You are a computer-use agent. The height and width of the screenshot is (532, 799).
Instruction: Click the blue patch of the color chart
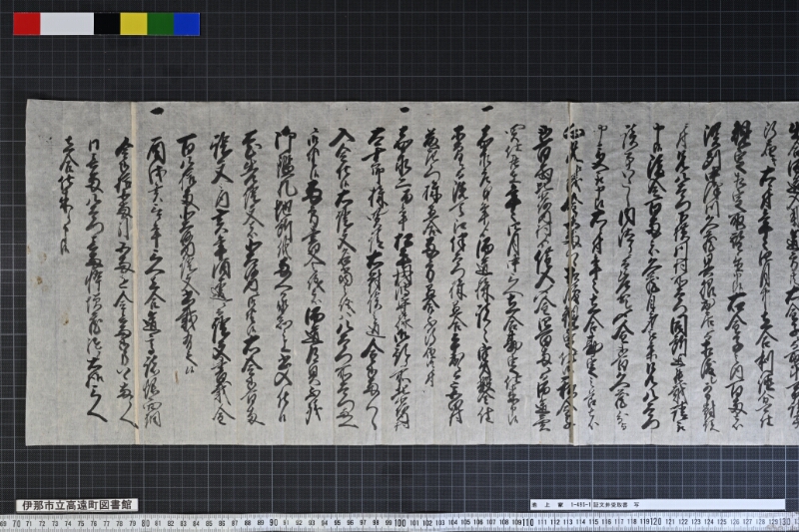tap(187, 24)
